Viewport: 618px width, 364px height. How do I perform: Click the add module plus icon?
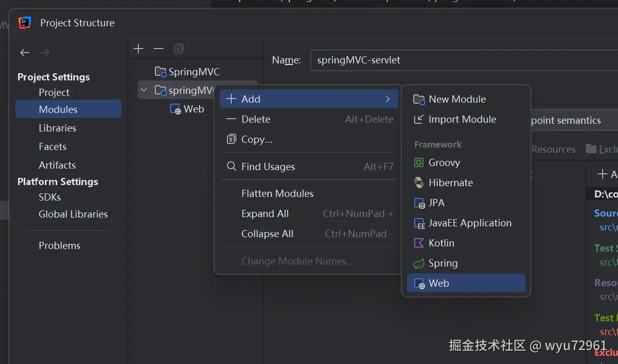pos(138,49)
